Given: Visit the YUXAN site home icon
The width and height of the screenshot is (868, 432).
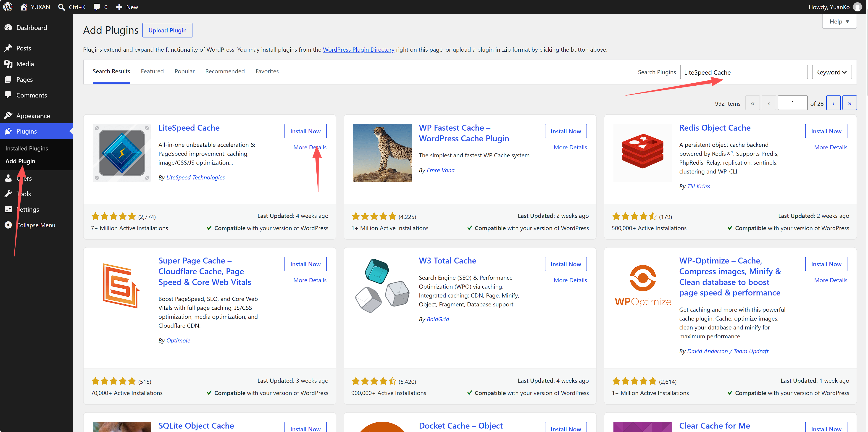Looking at the screenshot, I should [24, 7].
